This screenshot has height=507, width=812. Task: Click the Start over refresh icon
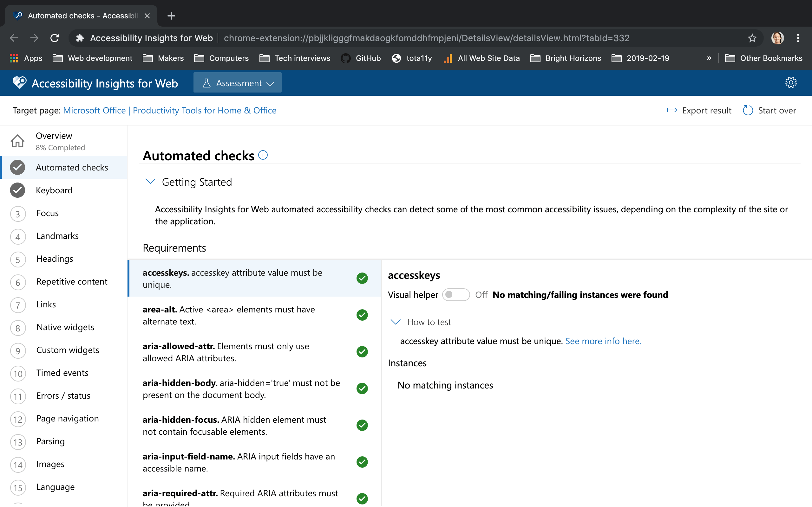click(x=748, y=110)
